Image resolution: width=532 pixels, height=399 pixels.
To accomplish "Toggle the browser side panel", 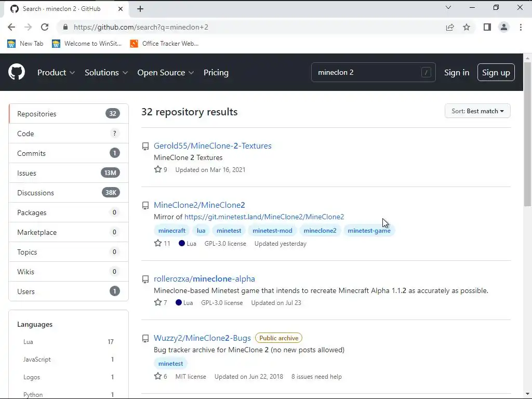I will 487,27.
